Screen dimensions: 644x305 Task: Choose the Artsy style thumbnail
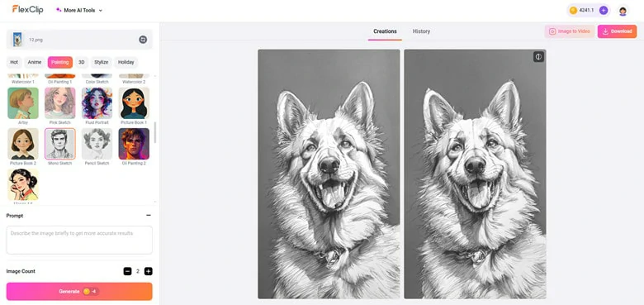23,103
